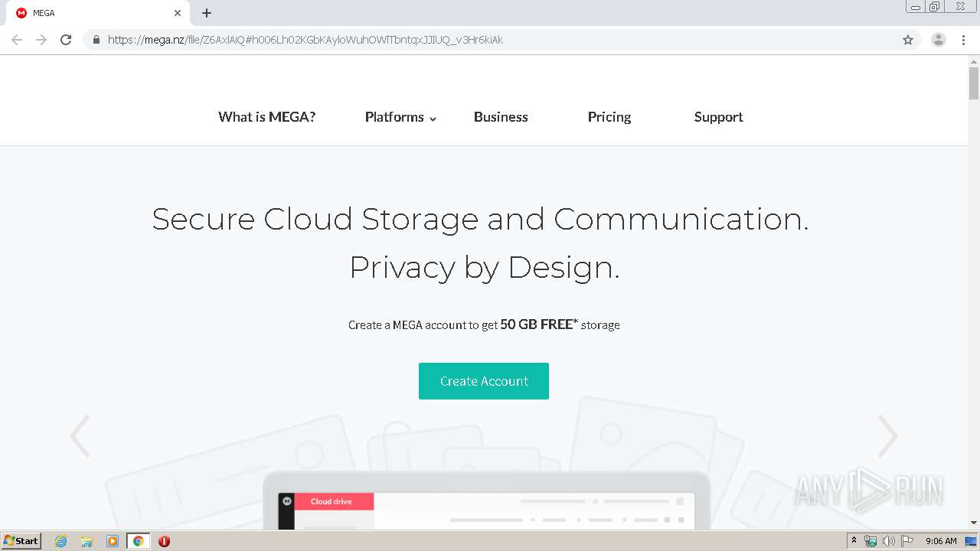
Task: Open Chrome three-dot menu
Action: click(964, 40)
